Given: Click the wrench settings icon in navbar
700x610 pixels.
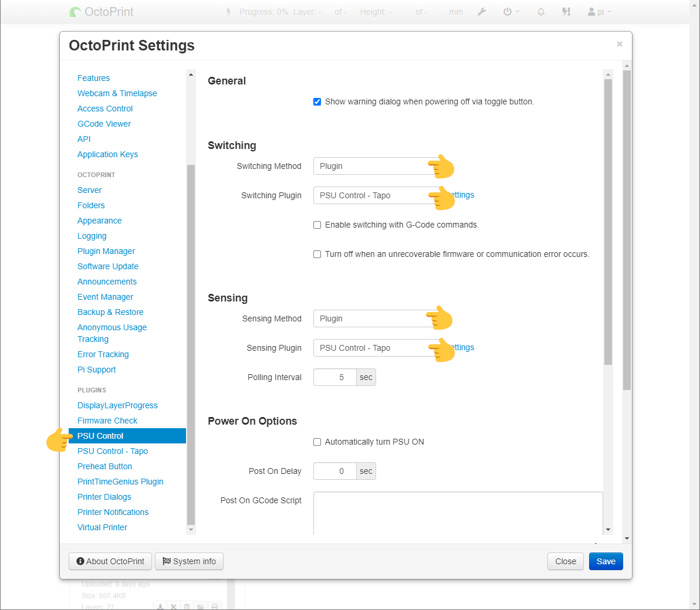Looking at the screenshot, I should [482, 12].
